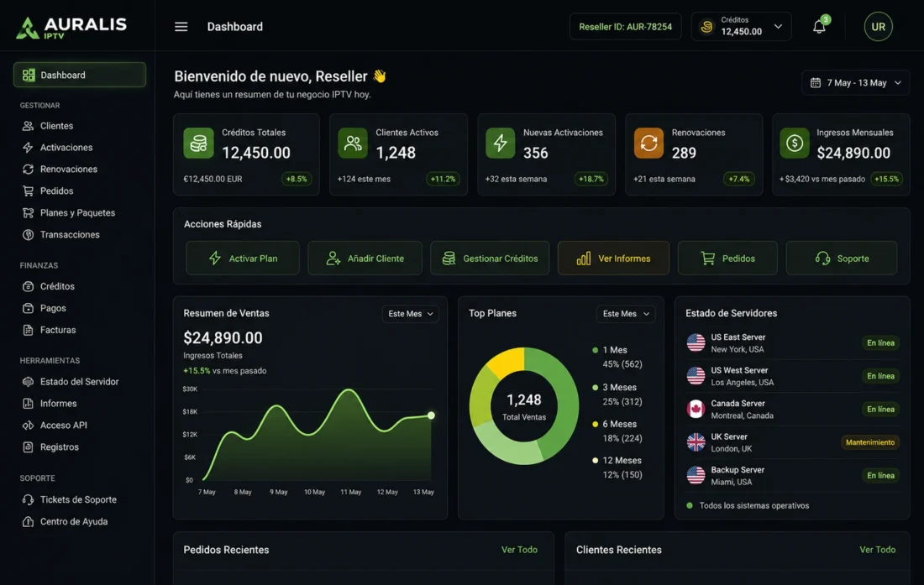Open Ver Todo link for Pedidos Recientes
The height and width of the screenshot is (585, 924).
coord(519,550)
